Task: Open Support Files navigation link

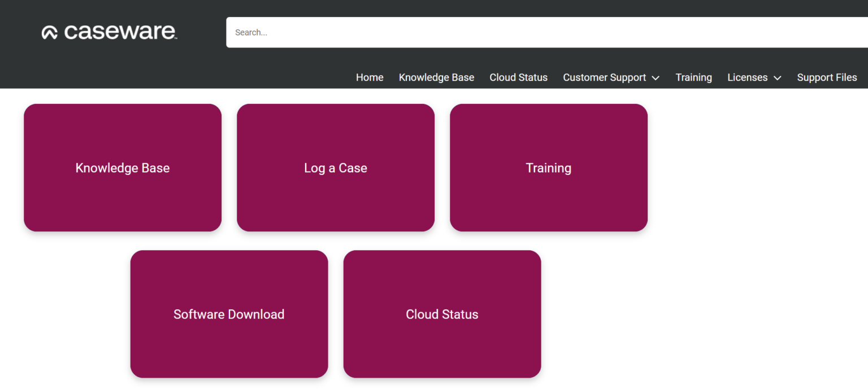Action: tap(827, 77)
